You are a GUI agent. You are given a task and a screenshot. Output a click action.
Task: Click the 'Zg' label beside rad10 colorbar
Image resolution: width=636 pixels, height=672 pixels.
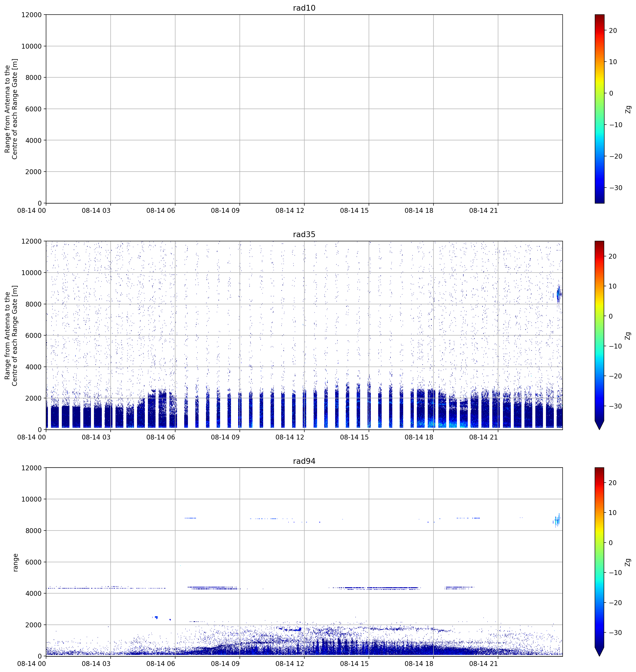click(x=628, y=109)
